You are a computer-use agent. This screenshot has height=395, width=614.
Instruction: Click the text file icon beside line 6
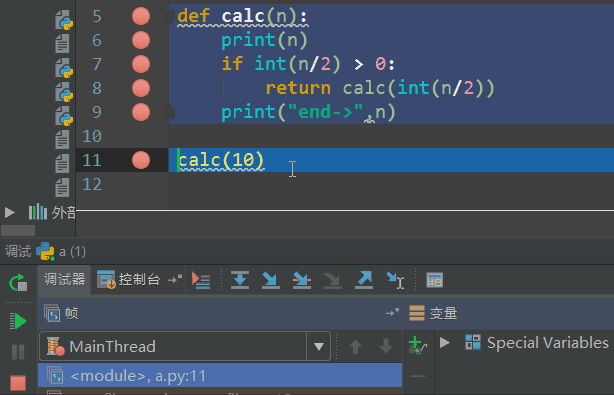click(x=62, y=43)
